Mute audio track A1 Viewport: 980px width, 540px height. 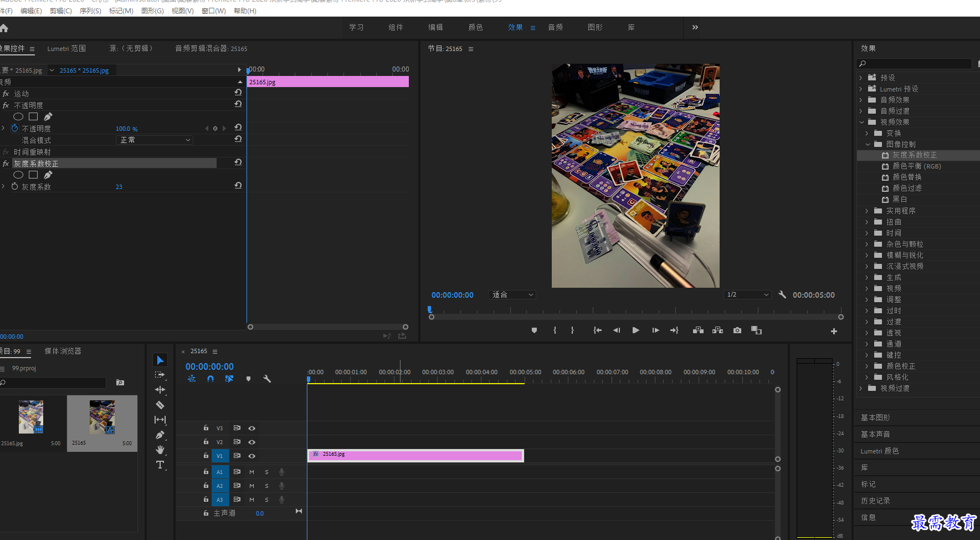[x=252, y=472]
